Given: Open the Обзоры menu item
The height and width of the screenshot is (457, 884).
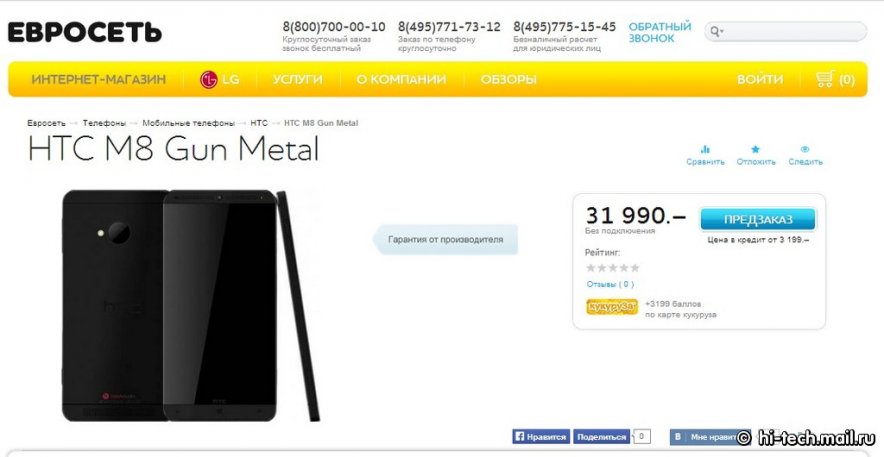Looking at the screenshot, I should (509, 79).
